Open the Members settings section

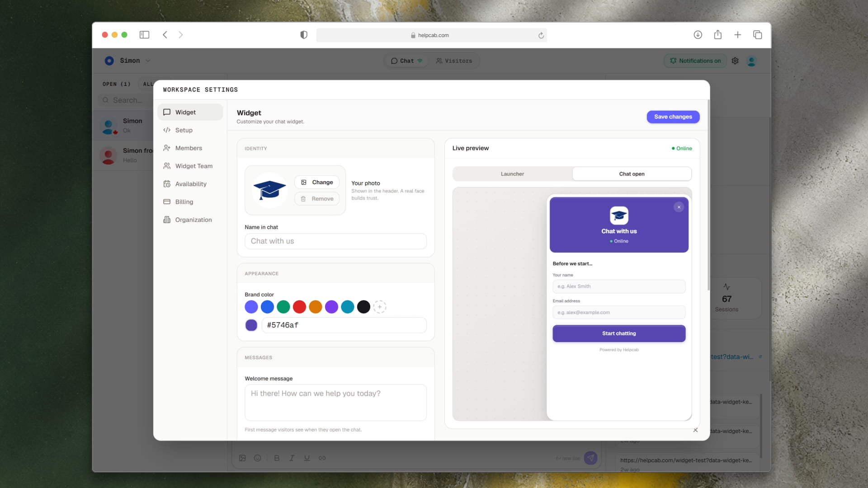tap(190, 148)
